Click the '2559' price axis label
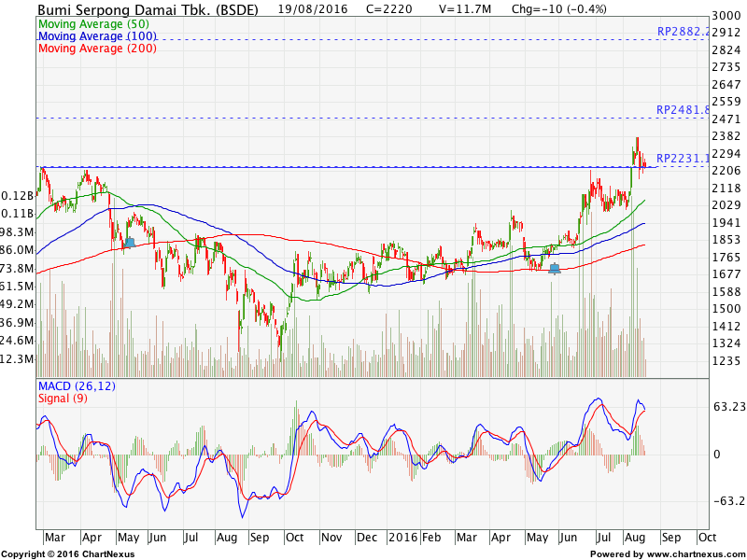 pyautogui.click(x=726, y=102)
